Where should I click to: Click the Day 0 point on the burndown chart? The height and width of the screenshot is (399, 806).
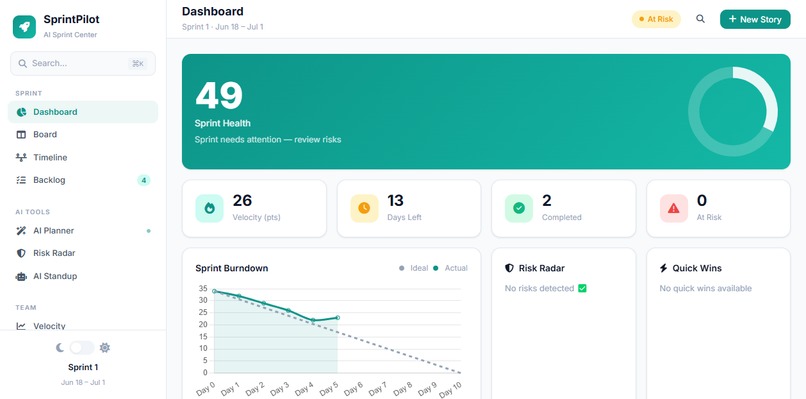(214, 292)
